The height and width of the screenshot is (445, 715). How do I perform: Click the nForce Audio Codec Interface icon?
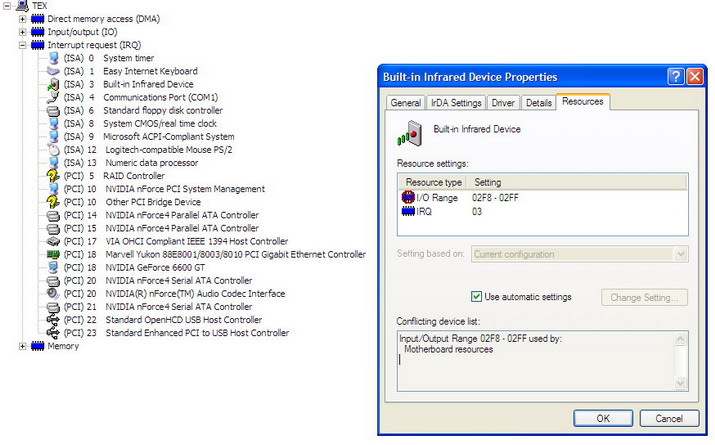click(53, 294)
